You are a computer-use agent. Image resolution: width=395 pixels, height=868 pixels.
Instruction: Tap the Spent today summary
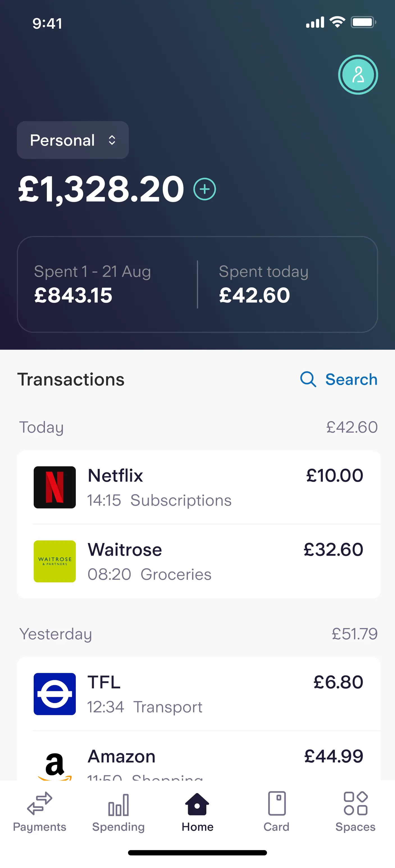click(x=286, y=284)
